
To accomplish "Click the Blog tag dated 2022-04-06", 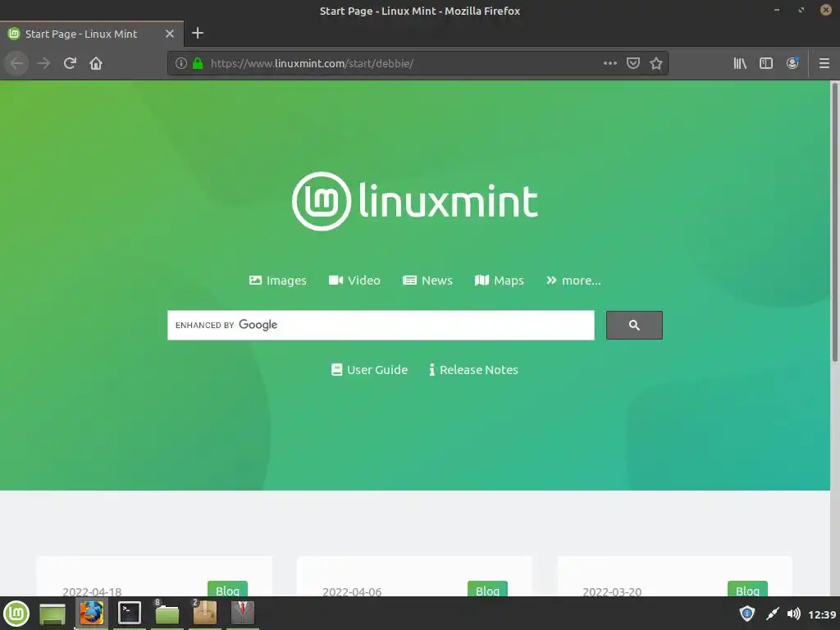I will [487, 589].
